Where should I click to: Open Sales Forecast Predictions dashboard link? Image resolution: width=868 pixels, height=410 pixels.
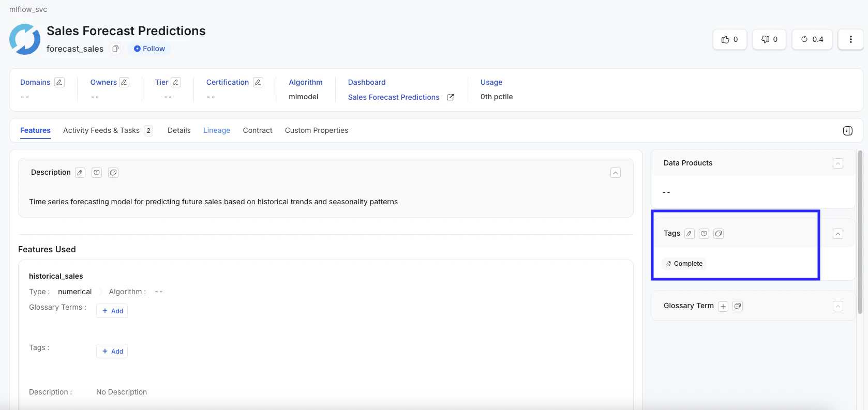click(394, 97)
